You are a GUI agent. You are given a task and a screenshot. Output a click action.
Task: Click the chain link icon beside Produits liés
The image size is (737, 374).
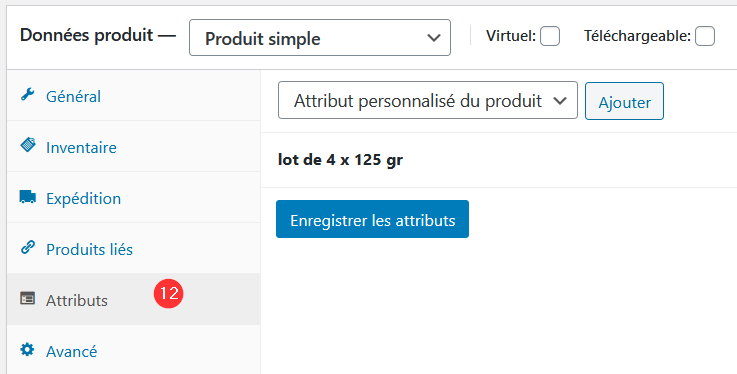28,248
